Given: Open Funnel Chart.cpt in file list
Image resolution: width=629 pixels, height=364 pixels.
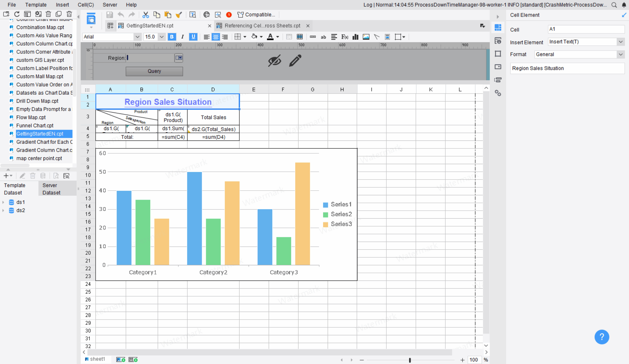Looking at the screenshot, I should coord(35,126).
